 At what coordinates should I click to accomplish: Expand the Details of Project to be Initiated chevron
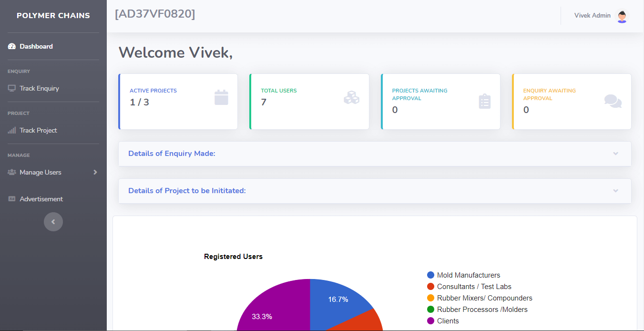[616, 191]
